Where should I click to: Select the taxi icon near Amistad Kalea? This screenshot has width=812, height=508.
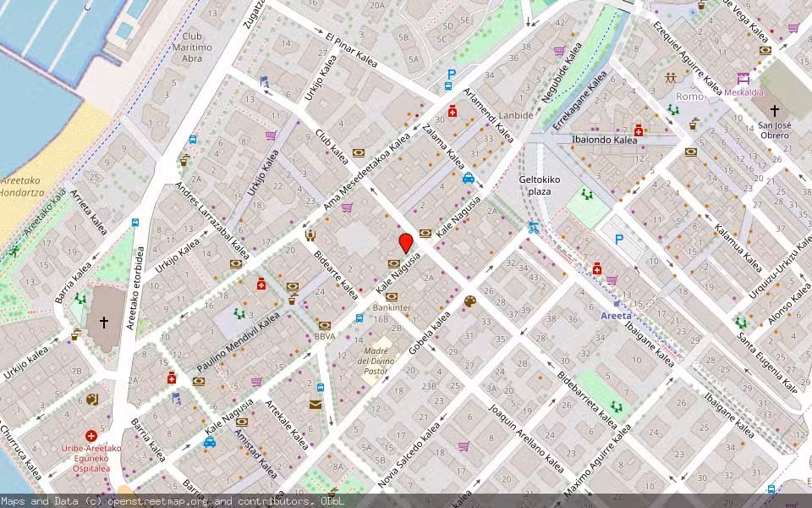point(210,442)
